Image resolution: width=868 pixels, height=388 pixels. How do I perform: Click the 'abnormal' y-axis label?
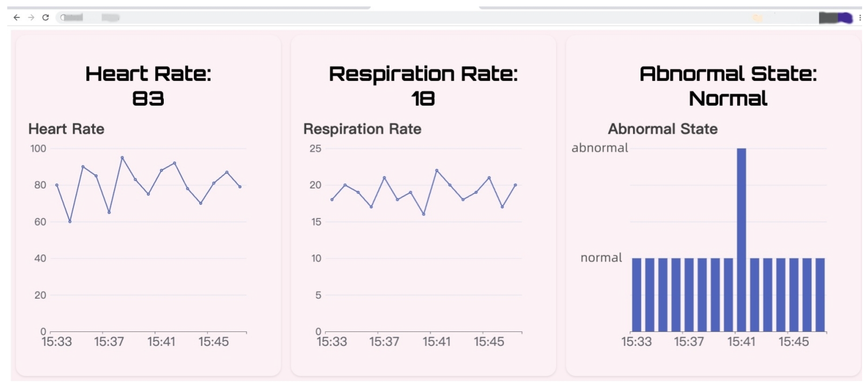click(599, 148)
